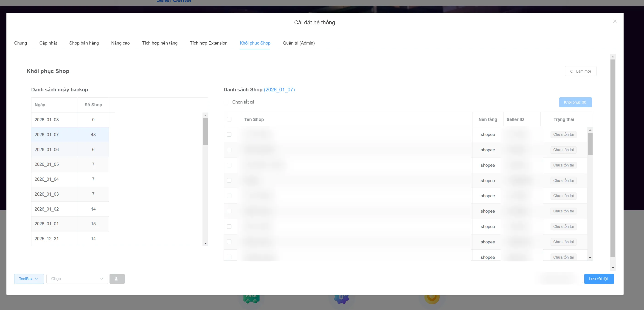644x310 pixels.
Task: Click the Khôi phục (0) button
Action: click(x=575, y=102)
